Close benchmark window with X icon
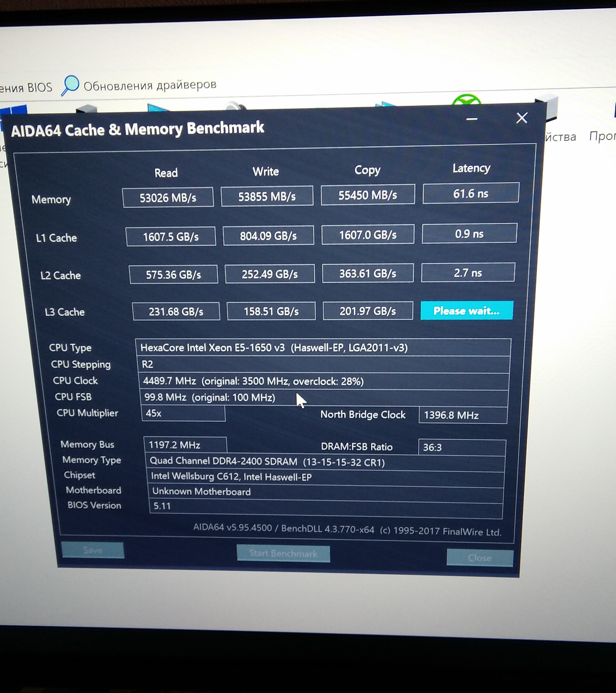This screenshot has width=616, height=693. (522, 118)
